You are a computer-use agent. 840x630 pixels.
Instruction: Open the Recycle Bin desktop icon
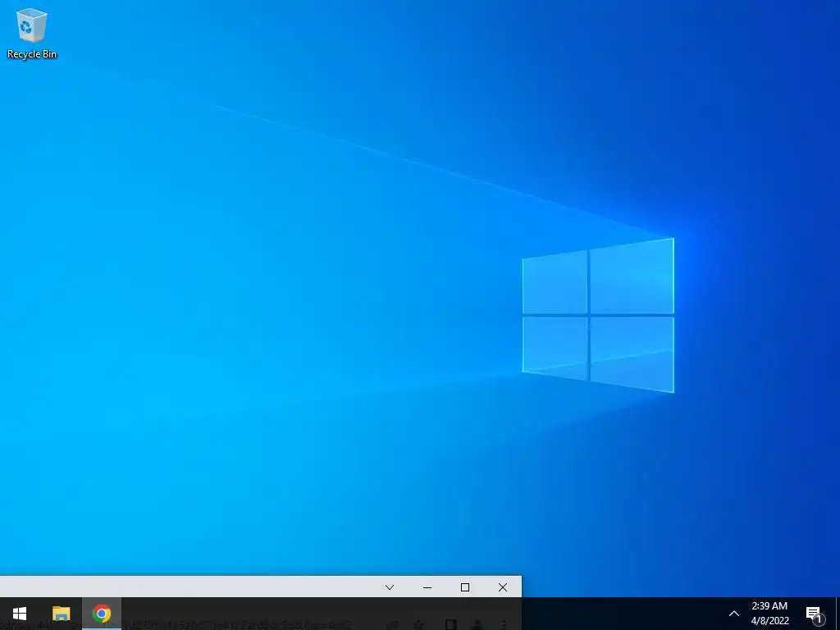[x=32, y=33]
